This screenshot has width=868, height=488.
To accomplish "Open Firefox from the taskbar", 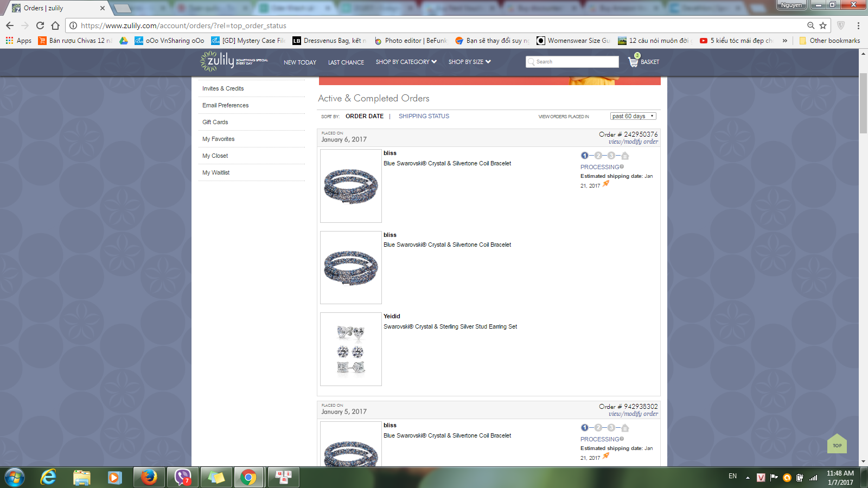I will click(149, 477).
